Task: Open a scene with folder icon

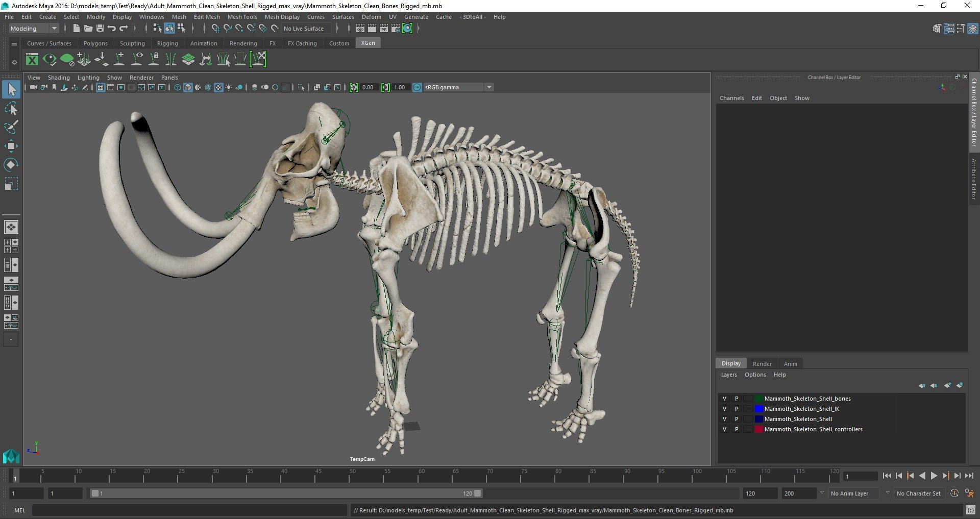Action: pos(88,29)
